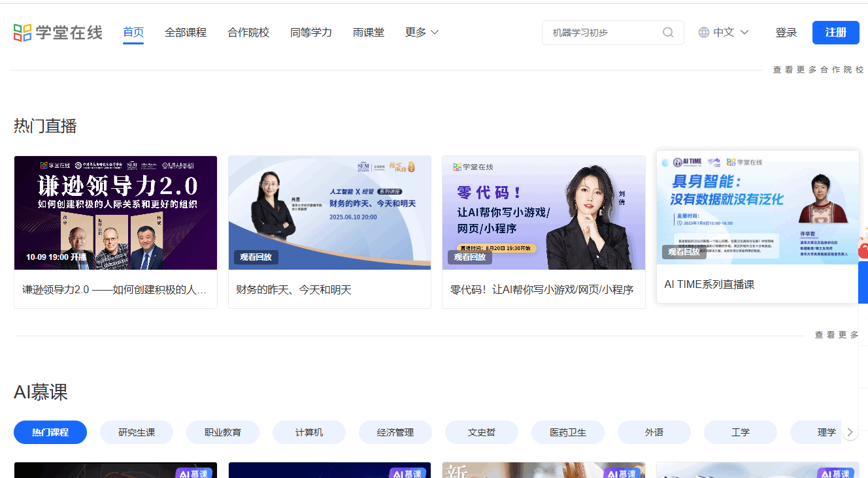
Task: Click 观看回放 badge on 零代码 card
Action: (x=469, y=257)
